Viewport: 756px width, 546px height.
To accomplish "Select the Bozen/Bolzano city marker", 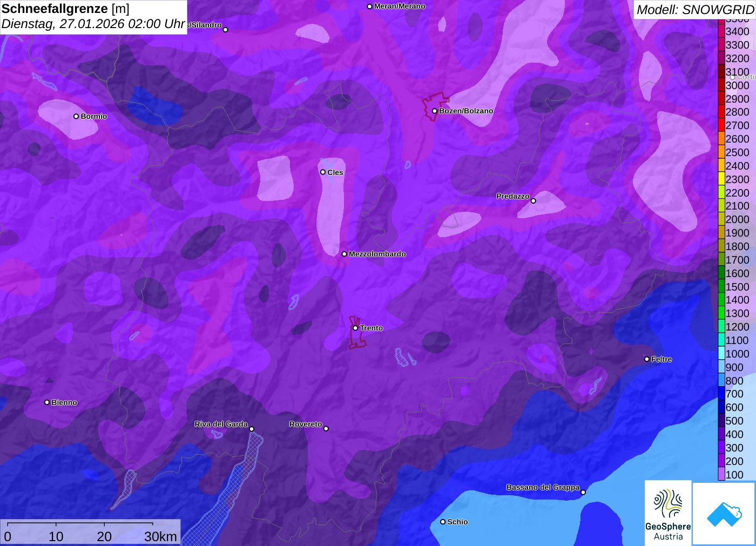I will (435, 111).
